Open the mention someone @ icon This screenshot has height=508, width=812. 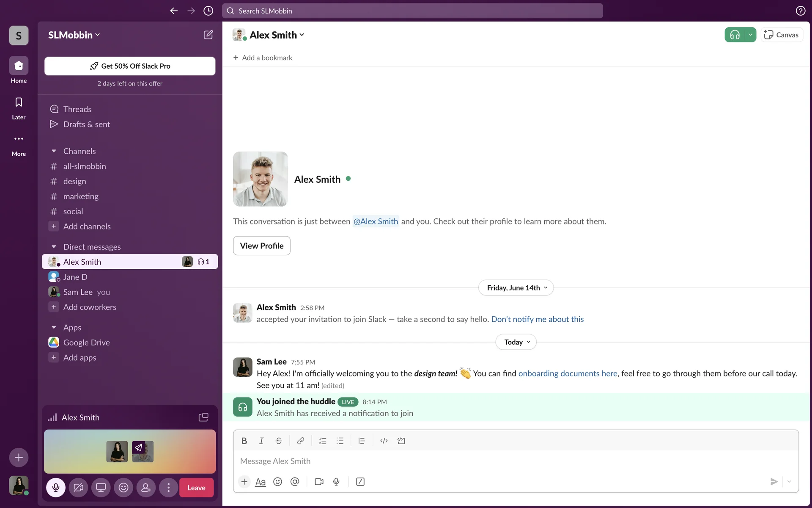(295, 482)
